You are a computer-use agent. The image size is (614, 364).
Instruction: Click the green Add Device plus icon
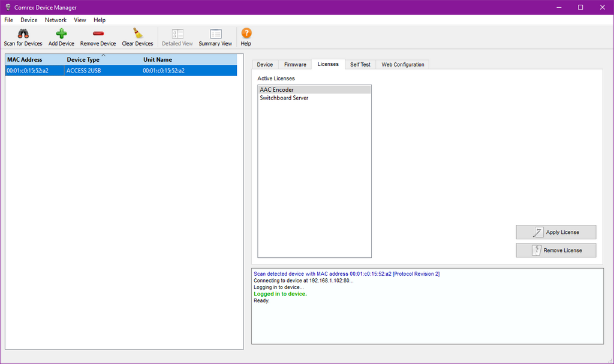point(61,34)
